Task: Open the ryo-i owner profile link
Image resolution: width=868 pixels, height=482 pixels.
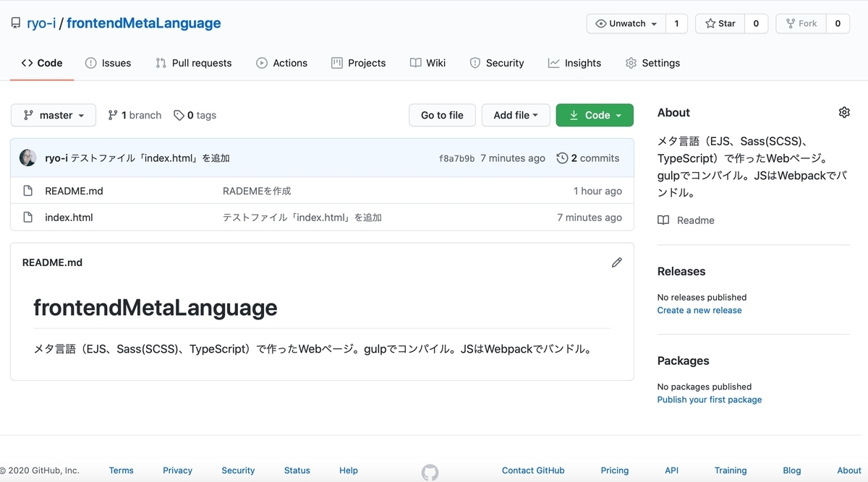Action: tap(41, 23)
